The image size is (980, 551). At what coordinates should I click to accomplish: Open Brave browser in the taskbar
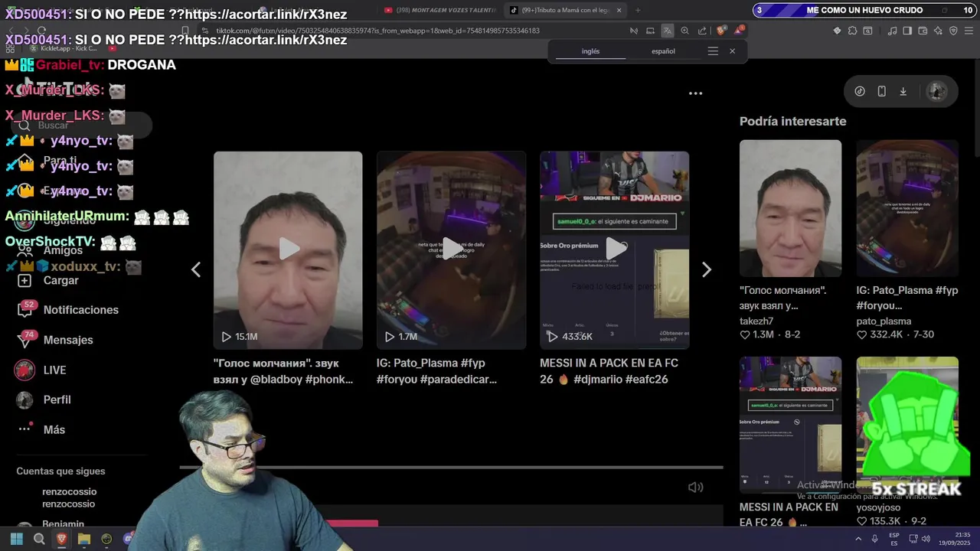point(61,539)
